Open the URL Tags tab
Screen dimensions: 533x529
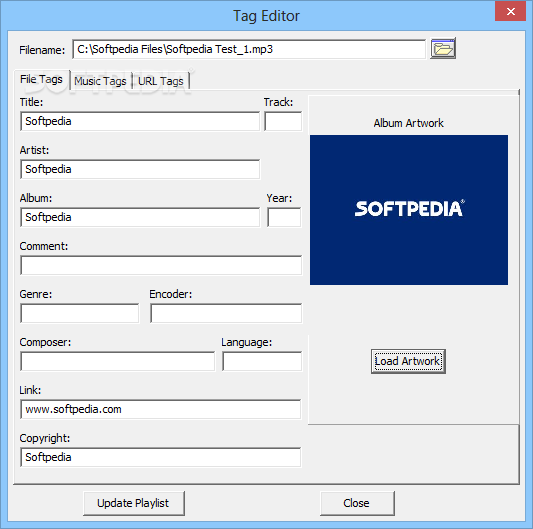[x=161, y=81]
